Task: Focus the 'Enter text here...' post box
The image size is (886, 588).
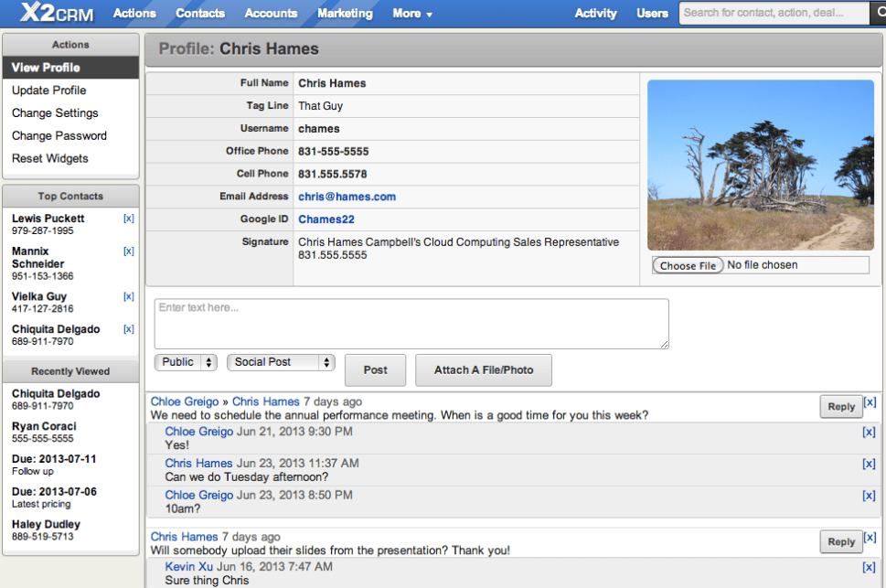Action: click(x=411, y=324)
